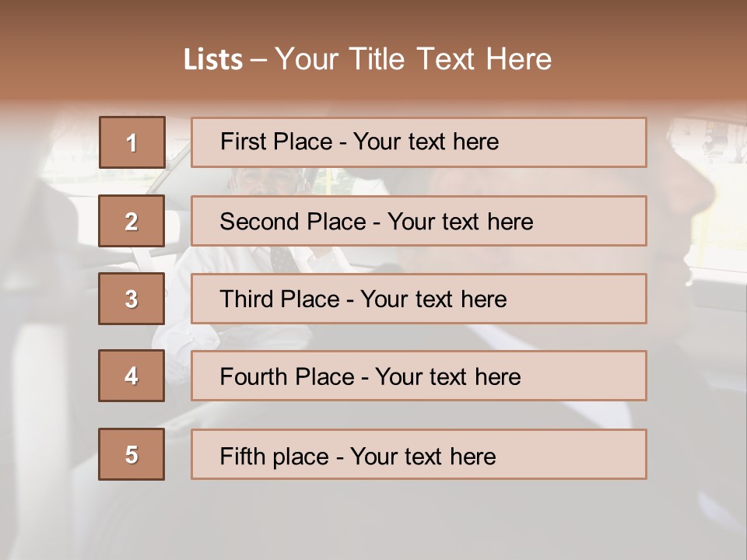Click "Your text here" in the First Place row
747x560 pixels.
[426, 142]
